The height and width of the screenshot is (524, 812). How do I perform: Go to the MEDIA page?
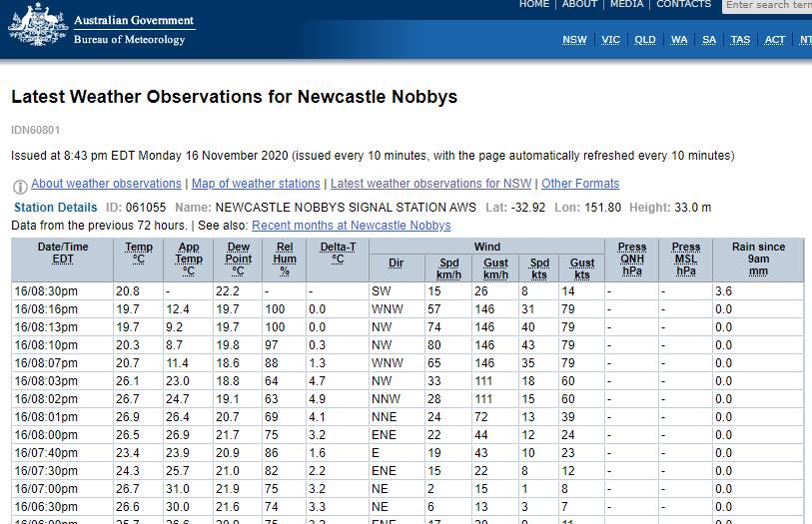[x=626, y=5]
